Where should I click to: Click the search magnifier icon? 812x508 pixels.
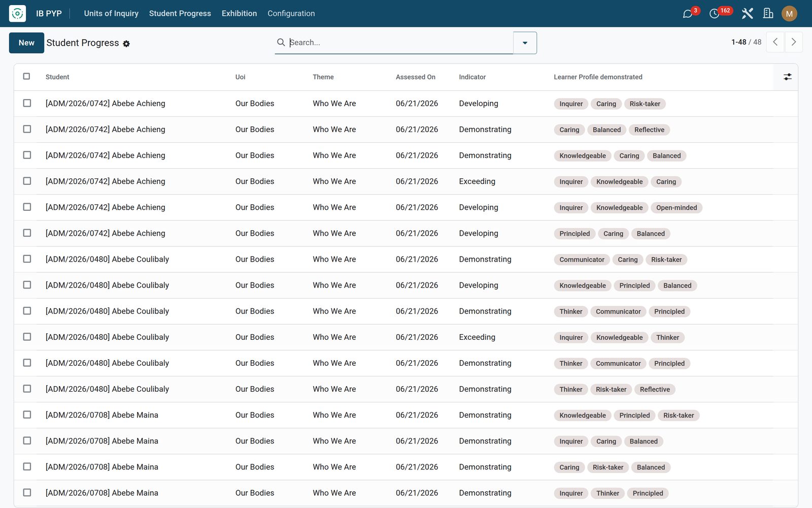(281, 42)
